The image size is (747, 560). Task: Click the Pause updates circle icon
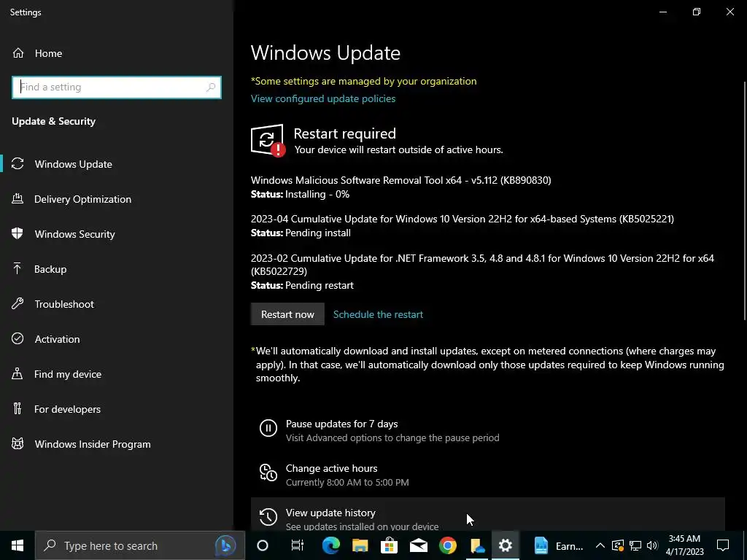[x=268, y=427]
